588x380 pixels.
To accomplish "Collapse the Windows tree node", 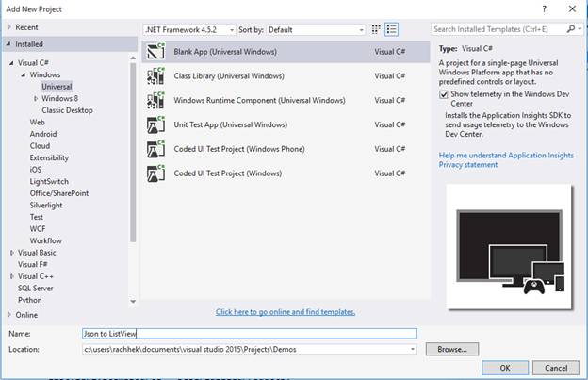I will (24, 74).
